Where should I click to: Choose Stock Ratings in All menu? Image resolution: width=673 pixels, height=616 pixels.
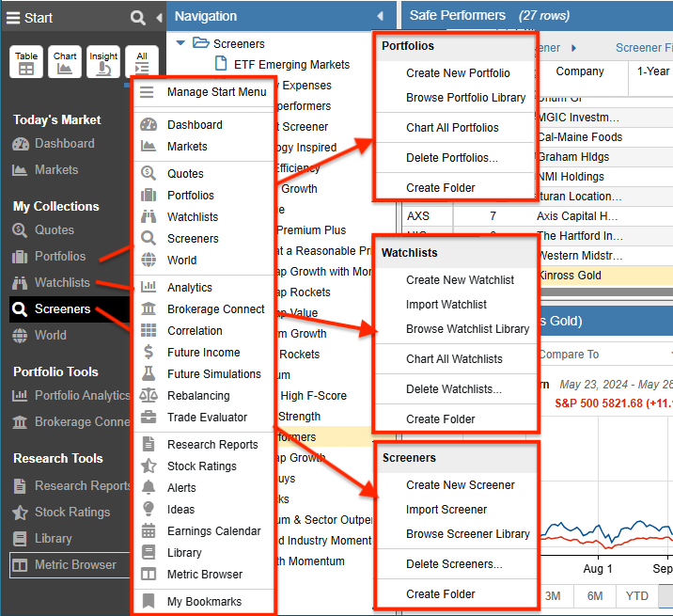coord(204,466)
